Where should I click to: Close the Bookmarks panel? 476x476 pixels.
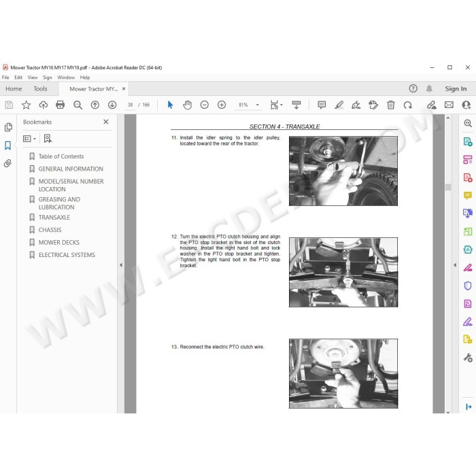(105, 122)
